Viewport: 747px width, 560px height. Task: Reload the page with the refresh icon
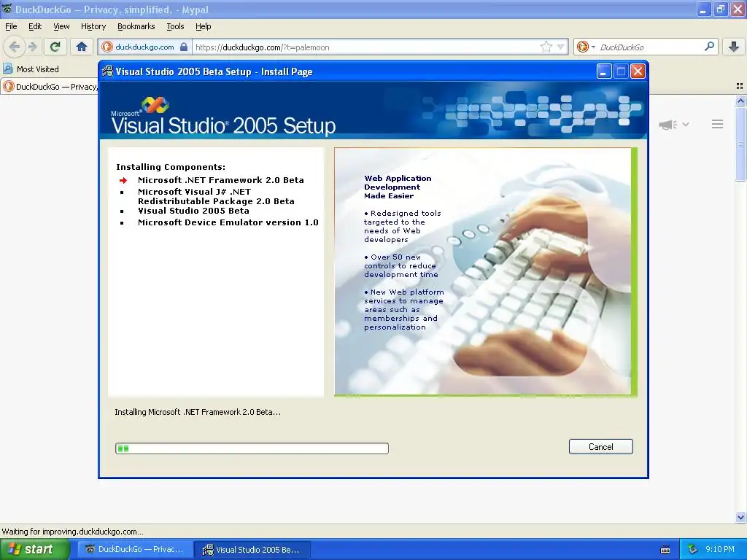tap(55, 47)
